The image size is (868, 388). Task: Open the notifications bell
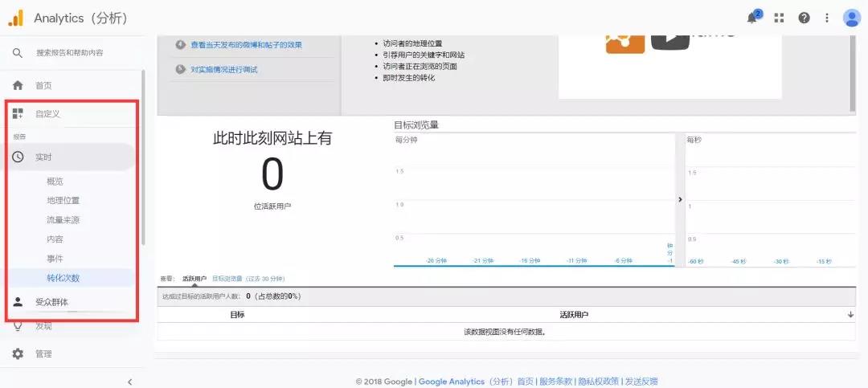pos(751,18)
